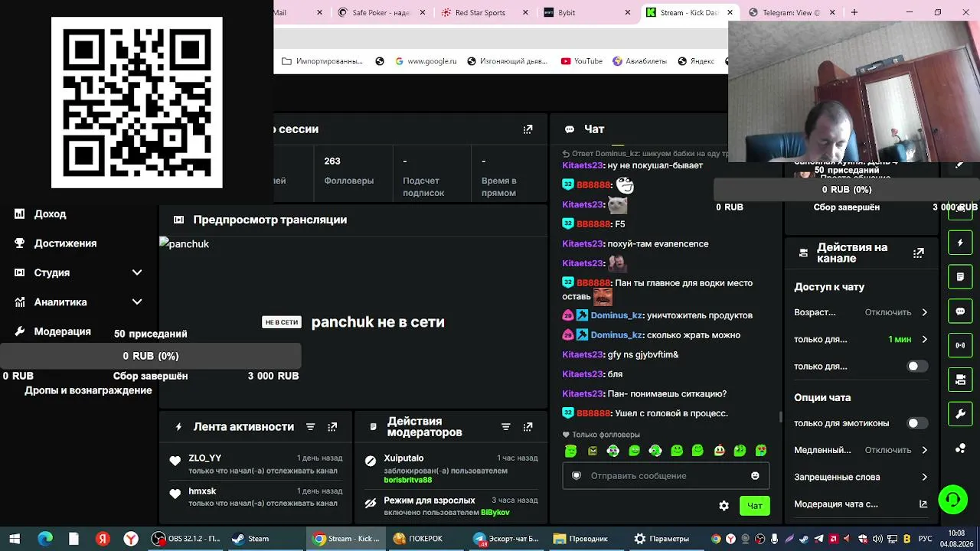Open the Возраст... account age setting
The image size is (980, 551).
coord(861,312)
